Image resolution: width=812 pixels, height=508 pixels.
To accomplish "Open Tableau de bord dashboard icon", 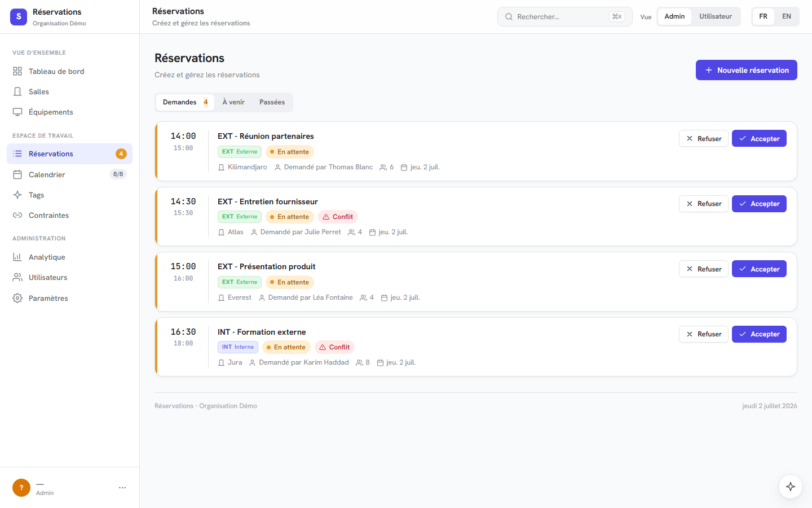I will tap(17, 71).
